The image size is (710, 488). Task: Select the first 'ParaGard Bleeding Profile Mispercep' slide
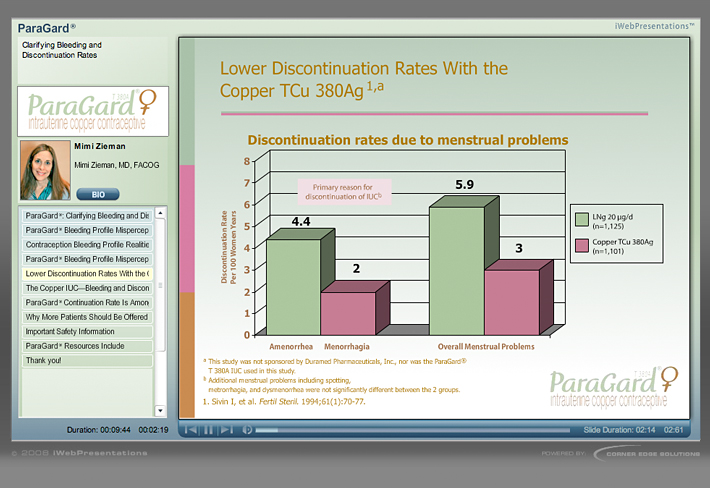coord(87,230)
